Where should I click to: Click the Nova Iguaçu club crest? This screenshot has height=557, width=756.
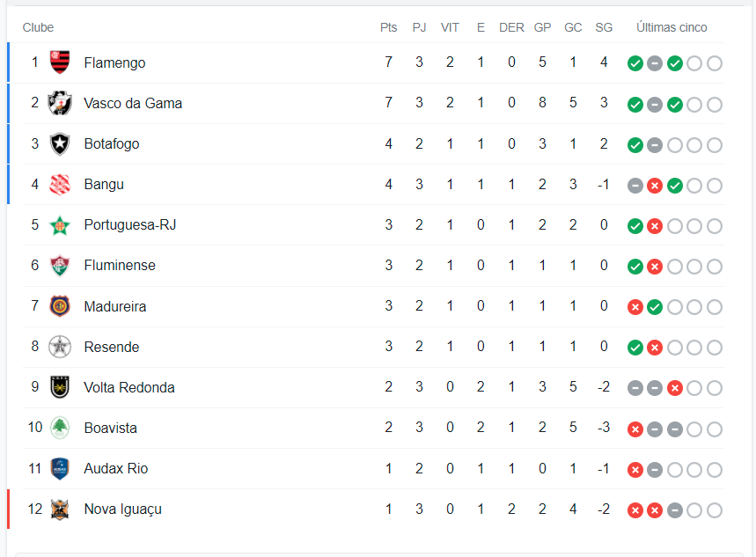[60, 509]
